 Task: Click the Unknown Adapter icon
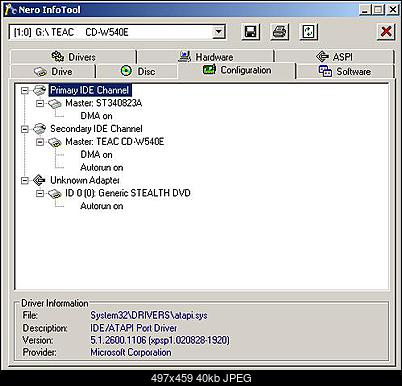pos(39,180)
